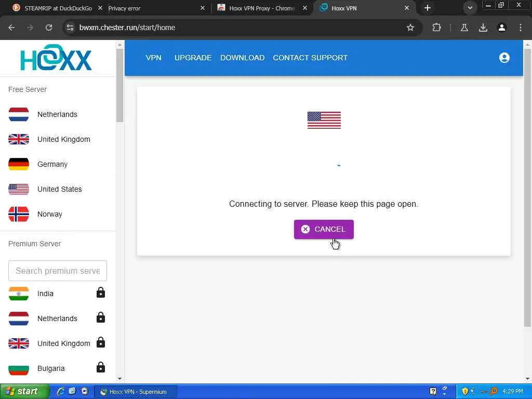The image size is (532, 399).
Task: View site information icon in address bar
Action: 70,28
